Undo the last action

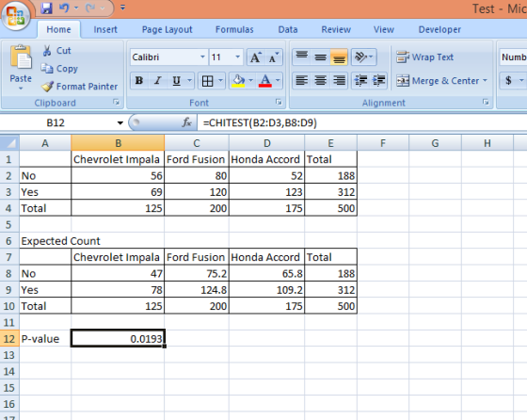(x=64, y=8)
